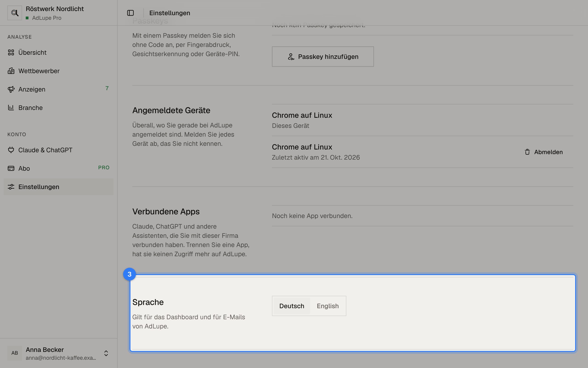Open Branche in the sidebar

(x=59, y=108)
